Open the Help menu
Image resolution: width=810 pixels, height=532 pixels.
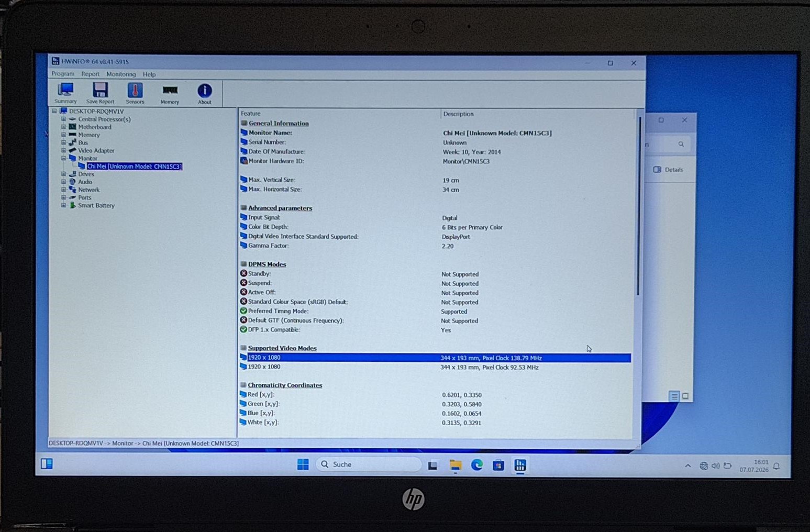tap(149, 74)
